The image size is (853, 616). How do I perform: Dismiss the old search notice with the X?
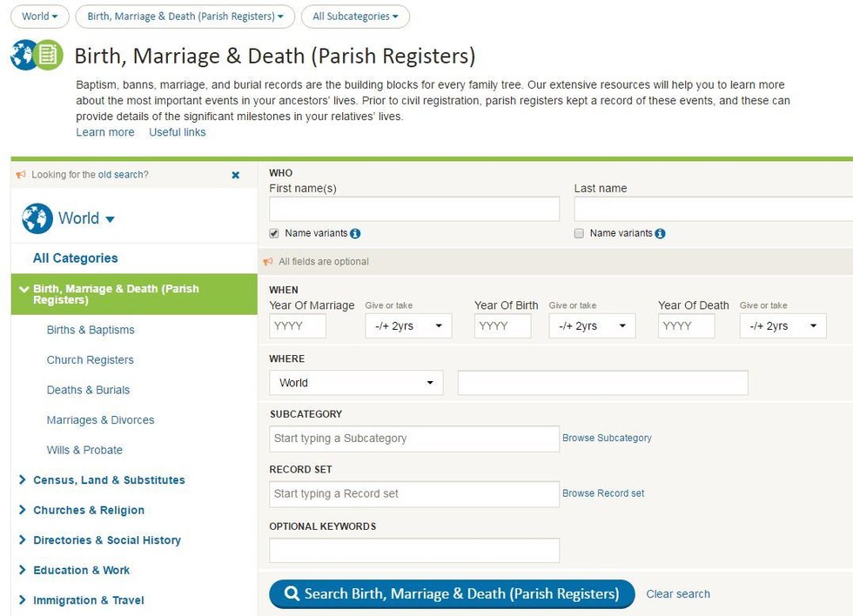tap(235, 174)
